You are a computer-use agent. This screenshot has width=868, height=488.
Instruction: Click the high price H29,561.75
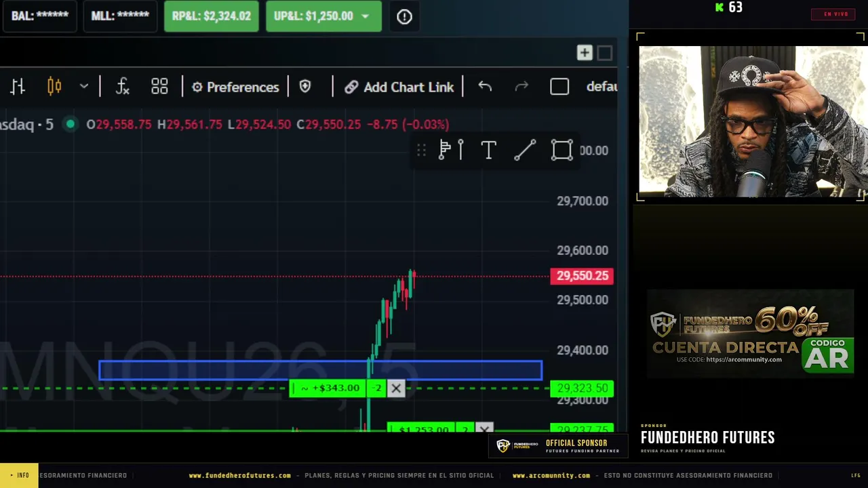(189, 125)
